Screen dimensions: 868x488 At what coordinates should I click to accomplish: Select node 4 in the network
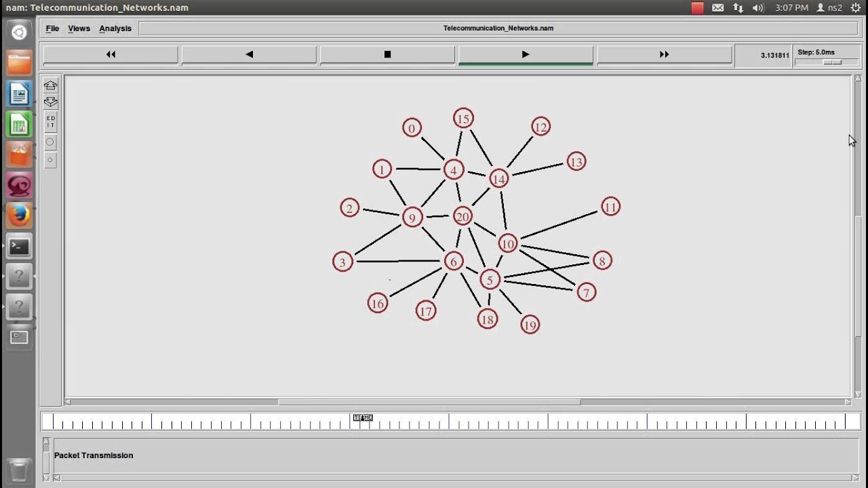(x=454, y=170)
